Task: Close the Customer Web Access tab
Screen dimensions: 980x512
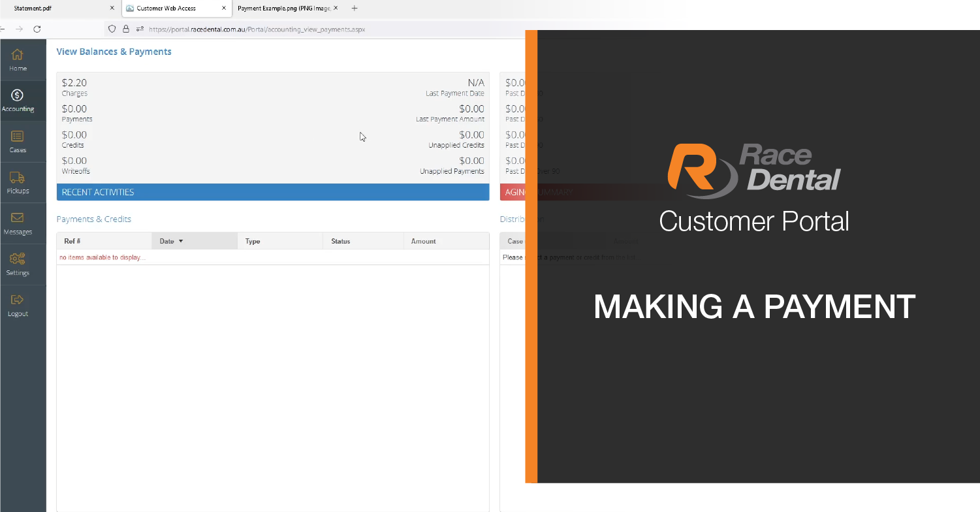Action: pyautogui.click(x=224, y=8)
